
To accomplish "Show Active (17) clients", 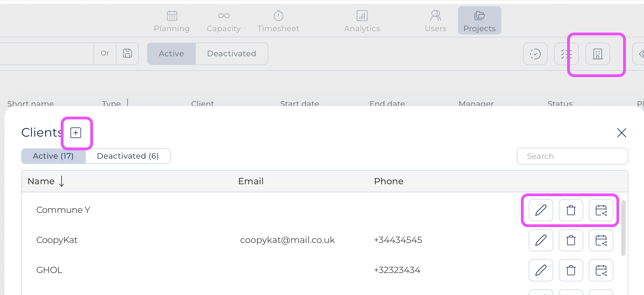I will coord(53,156).
